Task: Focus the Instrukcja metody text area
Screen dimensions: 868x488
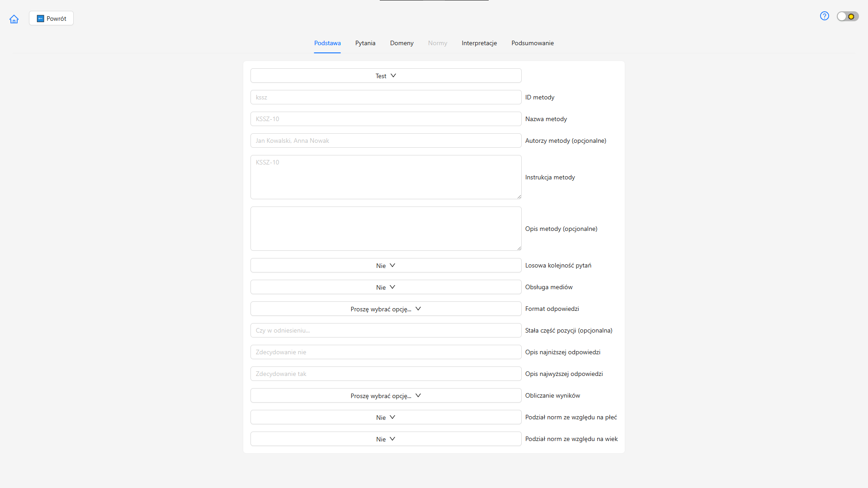Action: coord(386,177)
